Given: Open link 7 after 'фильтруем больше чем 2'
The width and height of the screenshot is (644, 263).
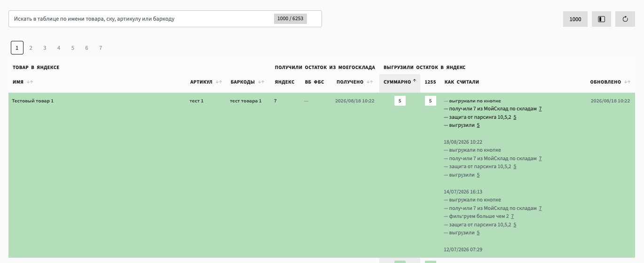Looking at the screenshot, I should click(x=512, y=217).
